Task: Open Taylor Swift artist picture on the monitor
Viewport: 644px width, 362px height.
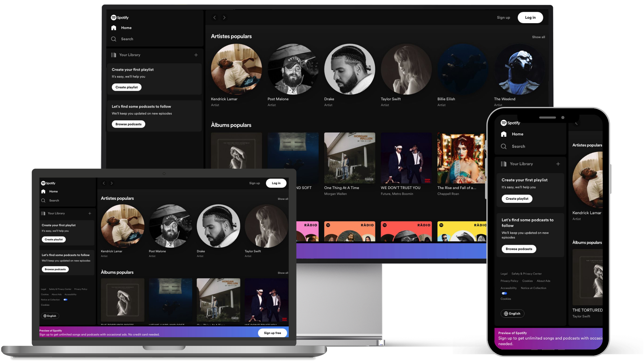Action: pos(406,69)
